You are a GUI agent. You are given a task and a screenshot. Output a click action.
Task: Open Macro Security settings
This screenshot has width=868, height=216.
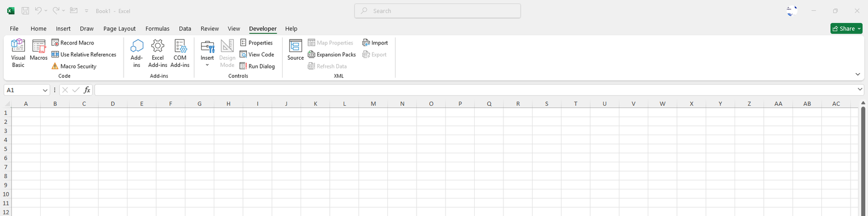point(74,66)
